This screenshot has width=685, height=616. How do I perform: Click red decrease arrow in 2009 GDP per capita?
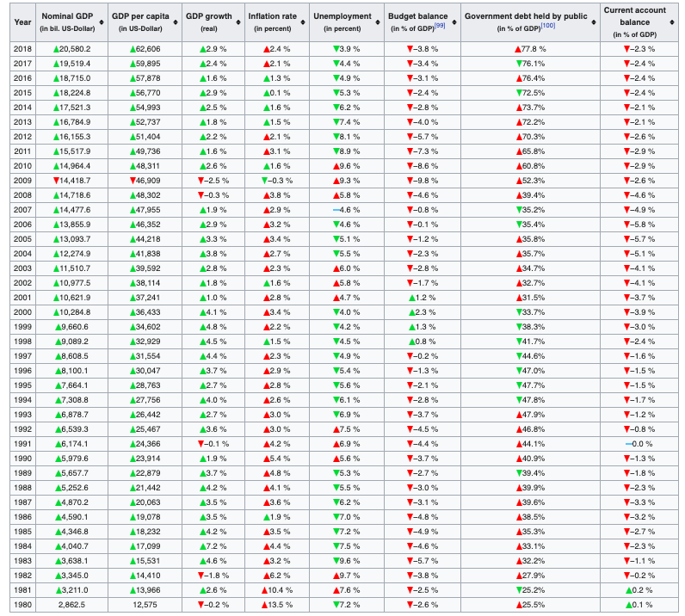point(133,181)
